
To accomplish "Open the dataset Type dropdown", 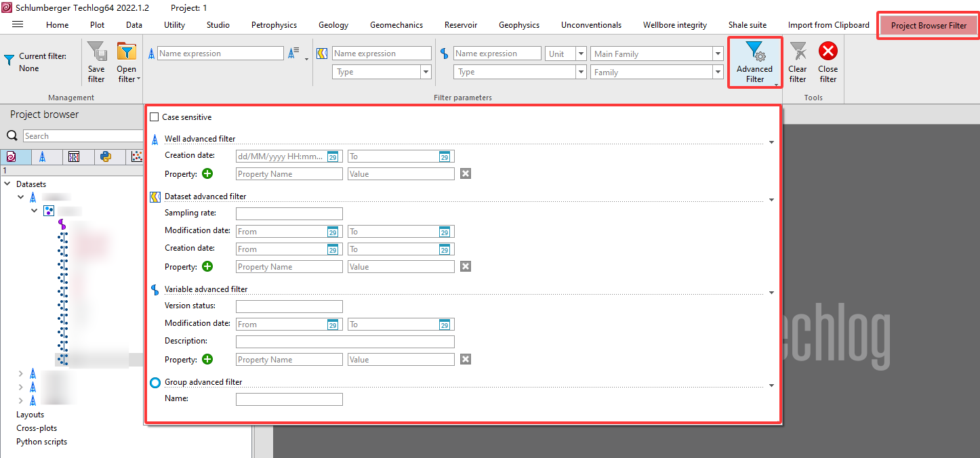I will (426, 72).
